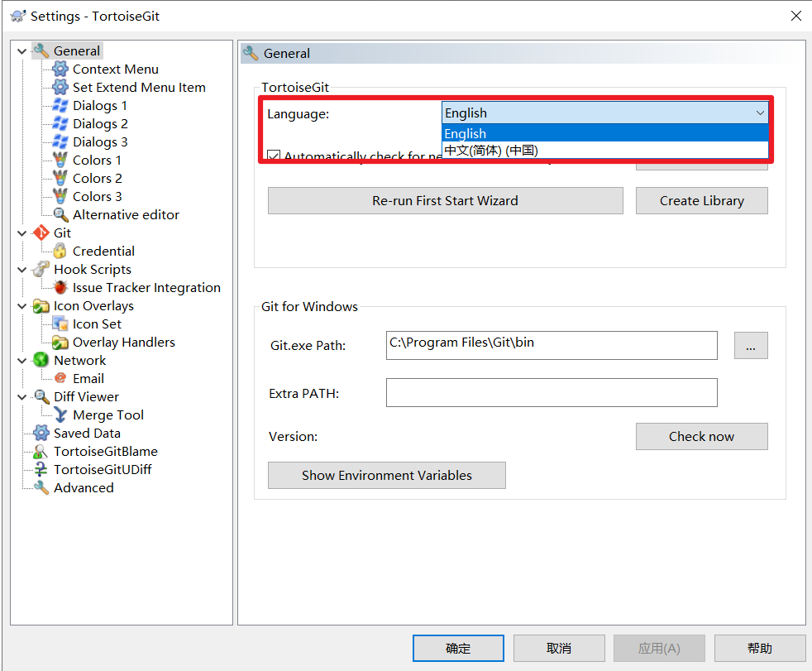Click the Set Extend Menu Item gear icon
This screenshot has height=671, width=812.
point(60,87)
